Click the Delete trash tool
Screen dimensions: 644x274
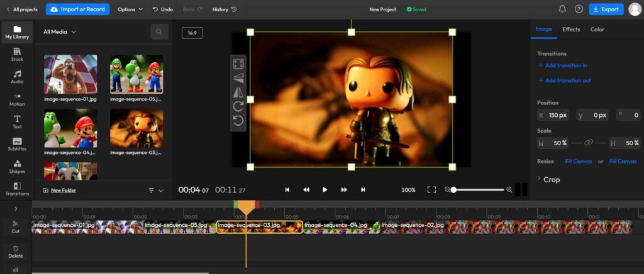pyautogui.click(x=15, y=251)
